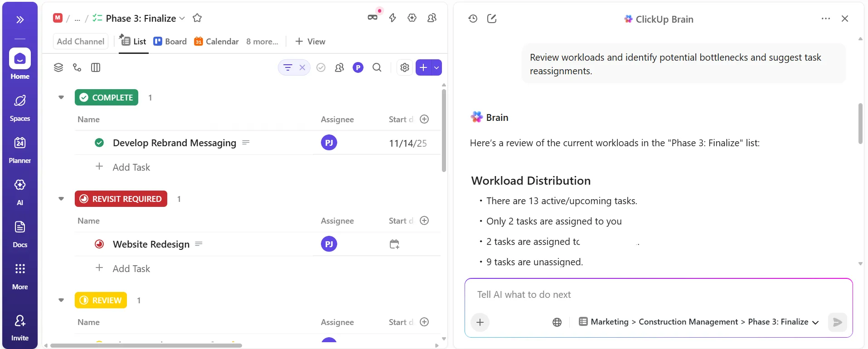Screen dimensions: 868x349
Task: Open list settings gear icon
Action: [405, 67]
